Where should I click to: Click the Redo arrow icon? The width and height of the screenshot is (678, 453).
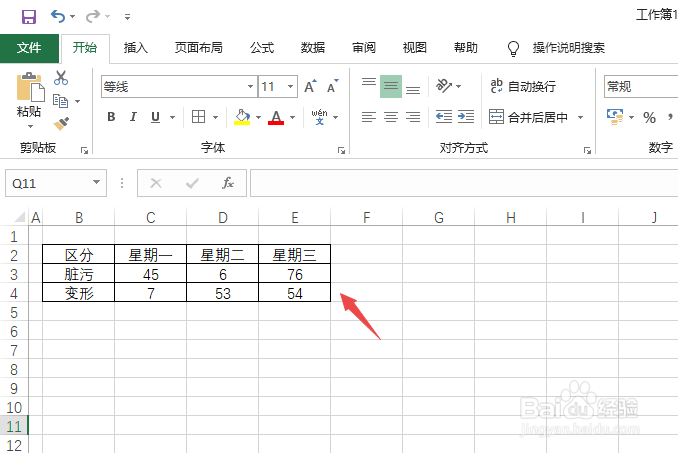93,16
